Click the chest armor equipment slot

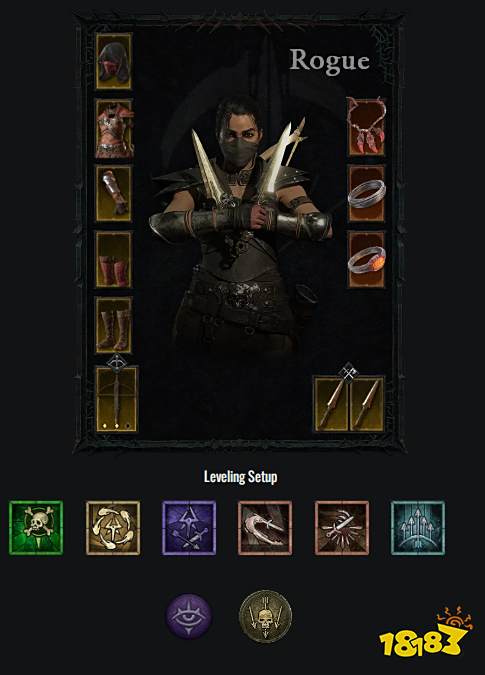pyautogui.click(x=114, y=128)
